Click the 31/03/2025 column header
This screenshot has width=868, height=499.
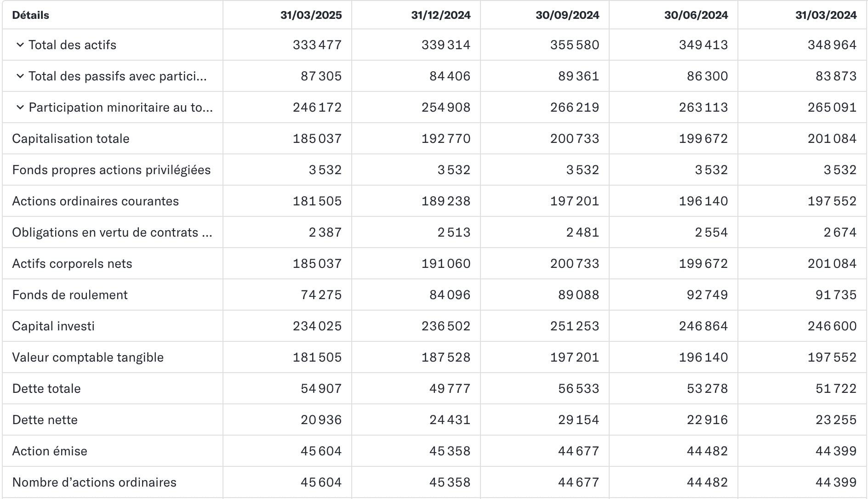click(x=311, y=15)
